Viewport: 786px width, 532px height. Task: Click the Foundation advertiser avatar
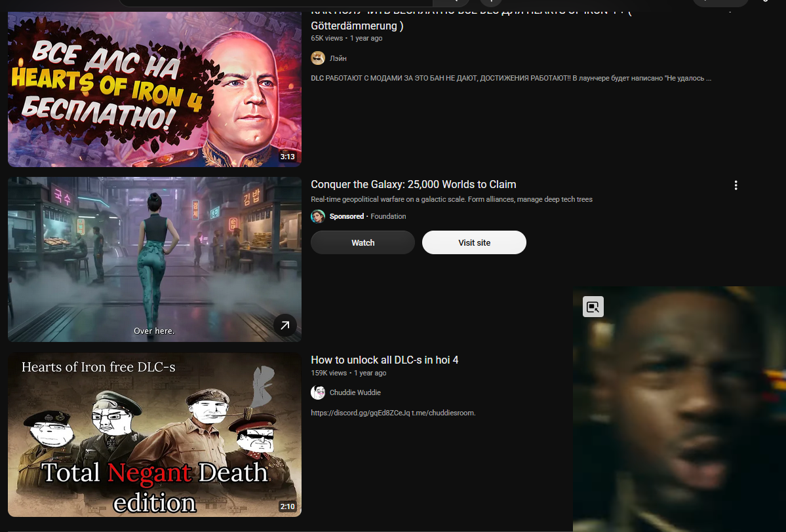(x=318, y=216)
